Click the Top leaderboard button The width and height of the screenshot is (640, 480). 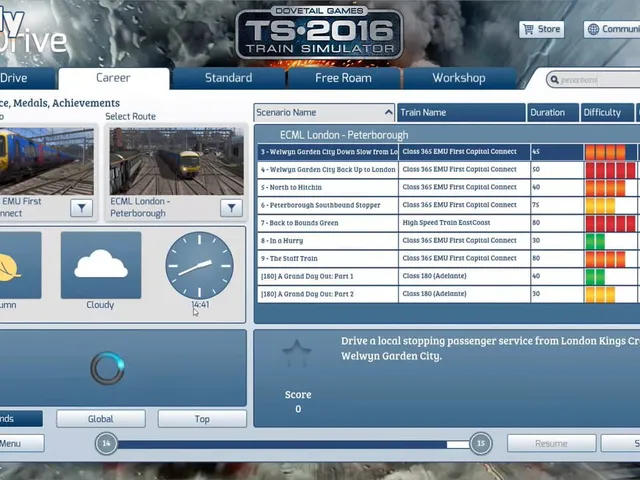click(x=202, y=419)
